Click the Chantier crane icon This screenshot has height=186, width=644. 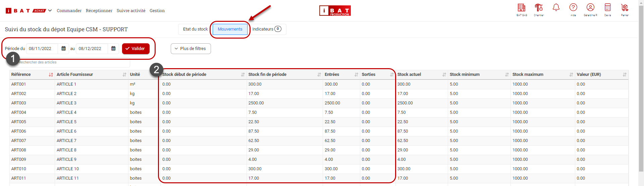pyautogui.click(x=539, y=8)
